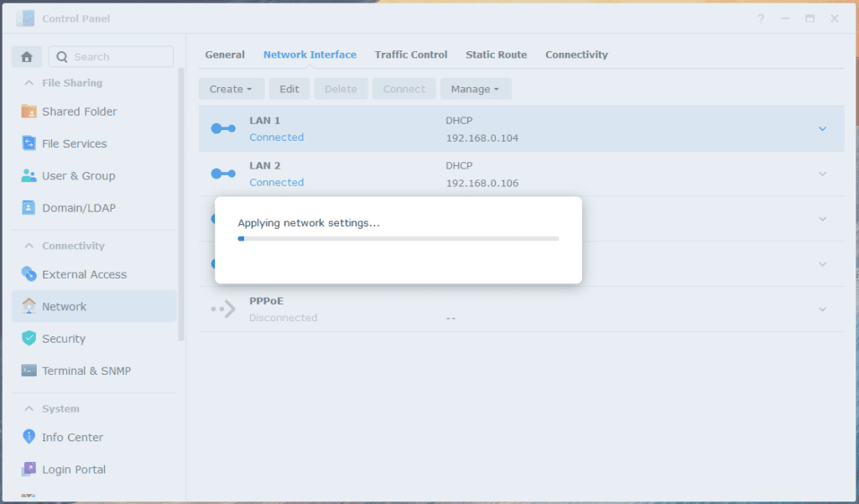Viewport: 859px width, 504px height.
Task: Open the Manage dropdown menu
Action: 476,88
